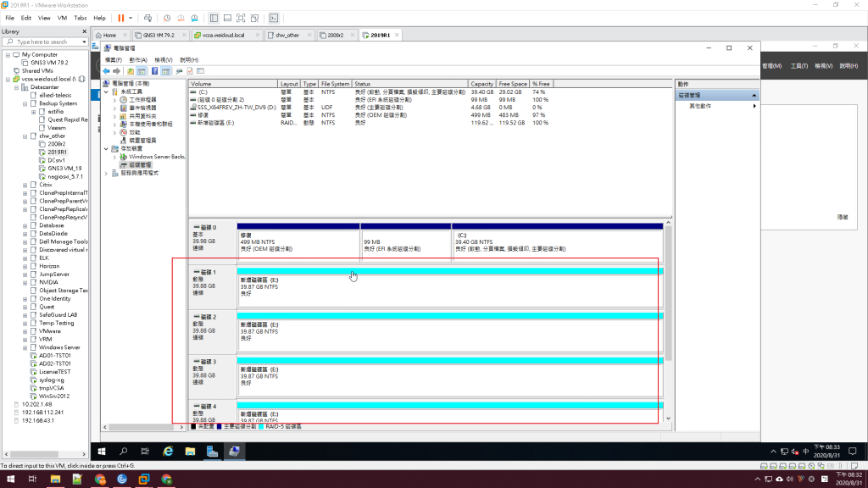Image resolution: width=868 pixels, height=488 pixels.
Task: Open the VMware View menu
Action: 44,19
